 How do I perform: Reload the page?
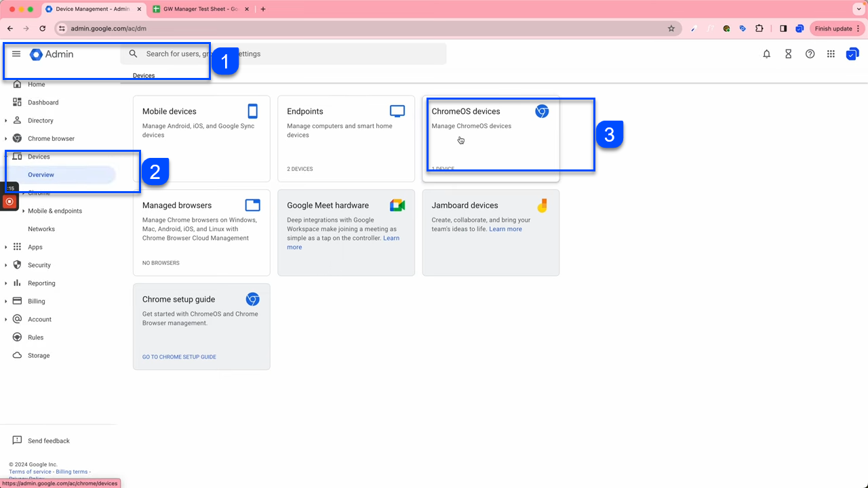click(x=43, y=28)
